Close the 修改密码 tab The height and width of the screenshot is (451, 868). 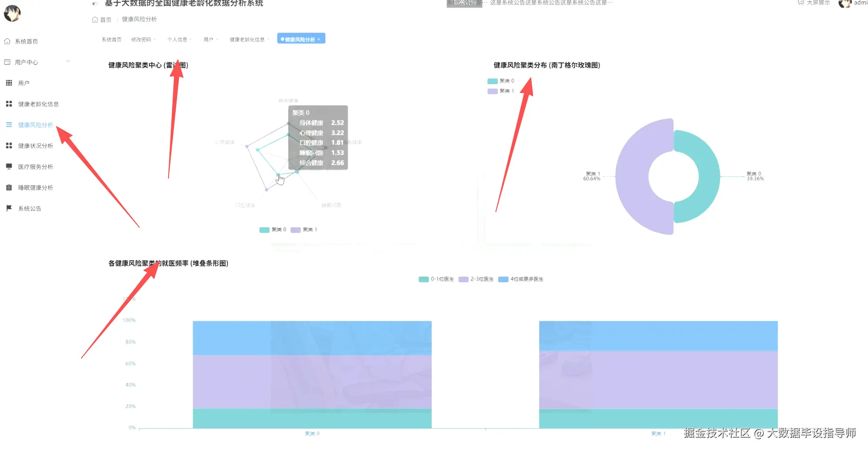[155, 39]
